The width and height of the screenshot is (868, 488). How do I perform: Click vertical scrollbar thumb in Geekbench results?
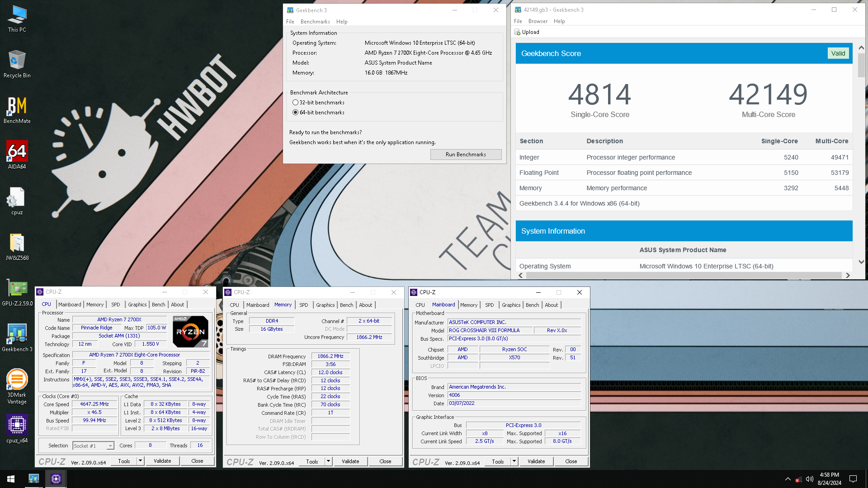point(861,65)
